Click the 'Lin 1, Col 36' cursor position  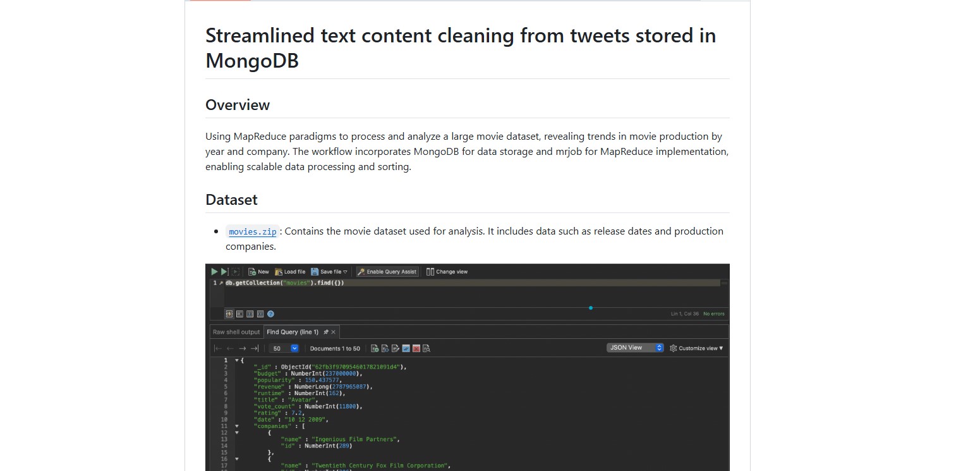coord(685,314)
